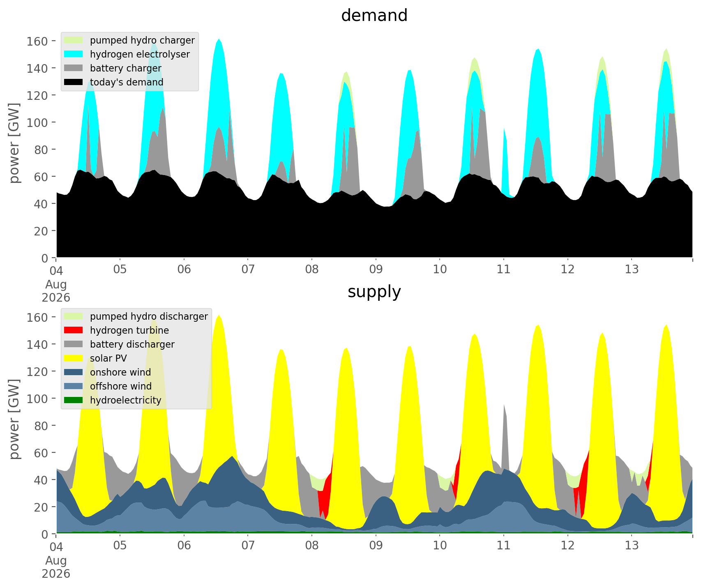The width and height of the screenshot is (701, 588).
Task: Click the 60 tick on supply y-axis
Action: (x=41, y=453)
